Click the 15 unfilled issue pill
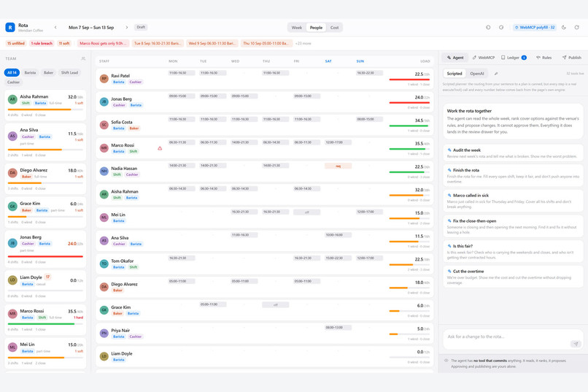The image size is (588, 392). [16, 44]
